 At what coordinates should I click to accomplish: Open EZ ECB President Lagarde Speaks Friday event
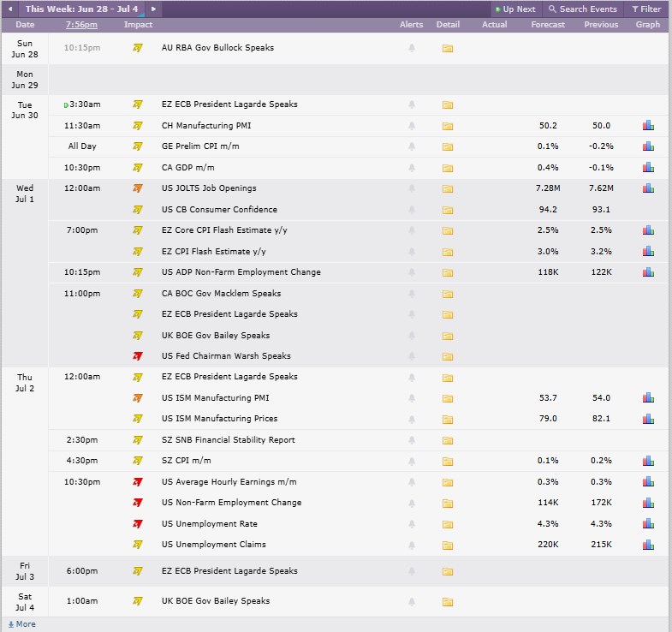point(229,570)
